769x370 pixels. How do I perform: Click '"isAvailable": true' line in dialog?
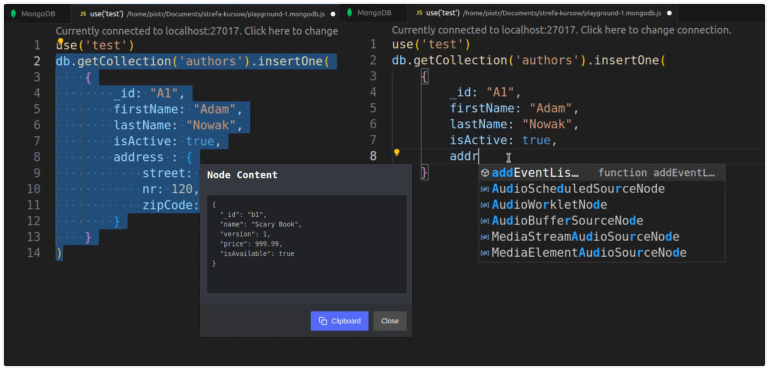(x=257, y=254)
